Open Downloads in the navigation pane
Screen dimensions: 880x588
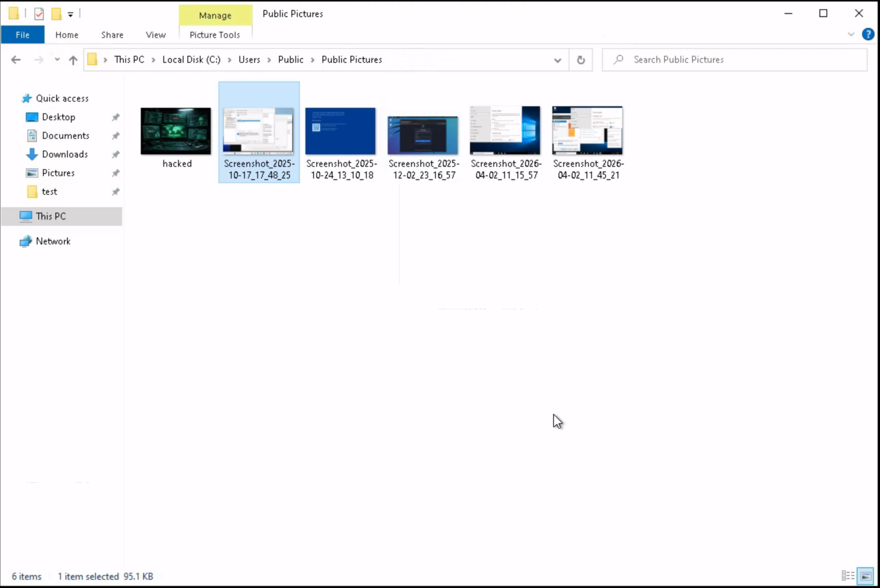(65, 154)
